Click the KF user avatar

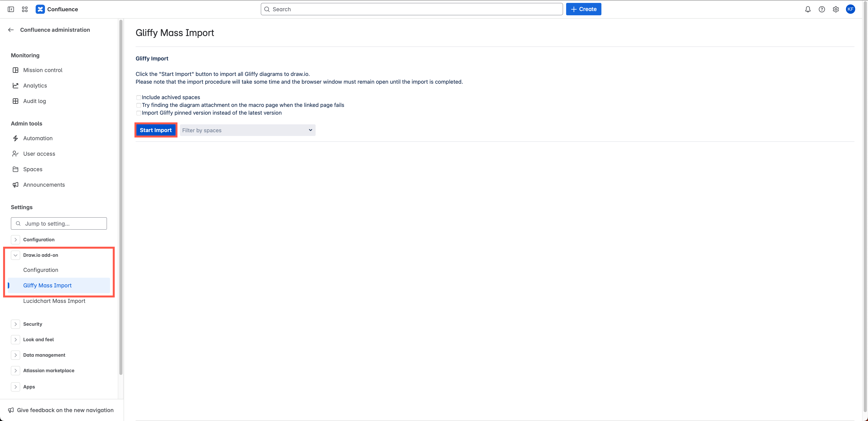tap(851, 9)
